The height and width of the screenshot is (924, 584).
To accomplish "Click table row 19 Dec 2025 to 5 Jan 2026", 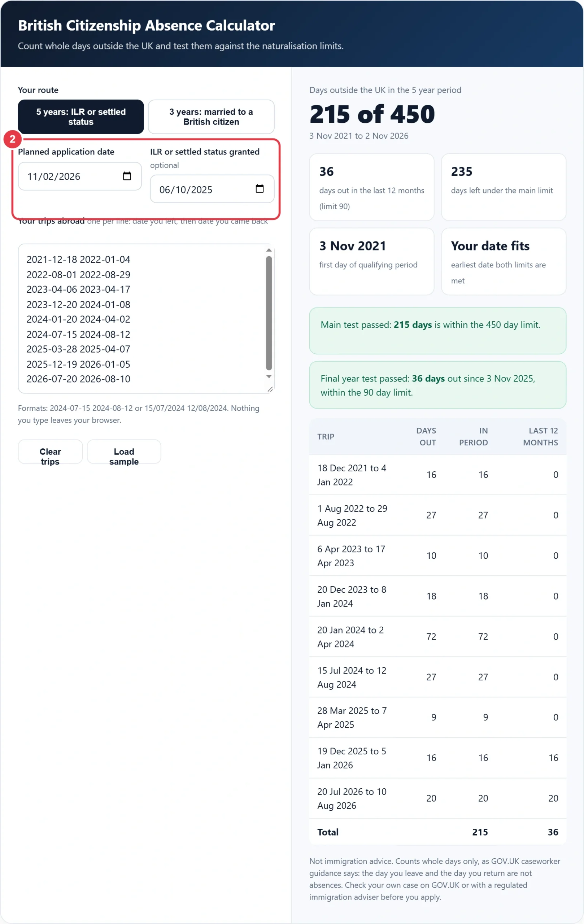I will [437, 758].
